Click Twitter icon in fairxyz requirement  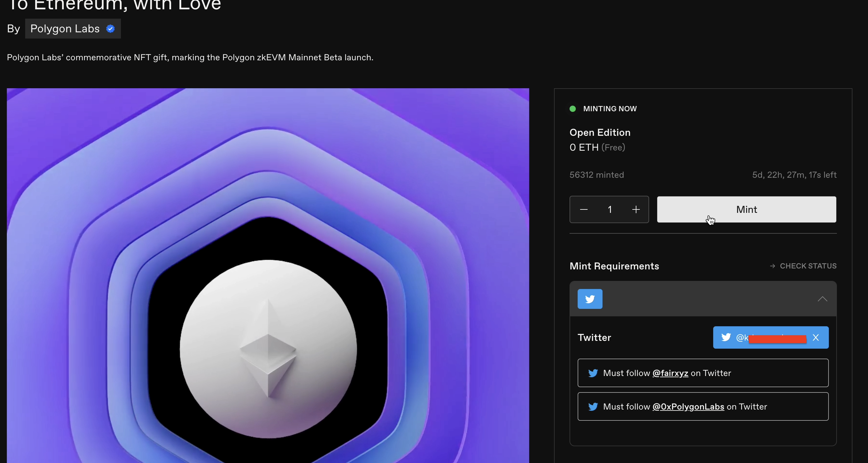[x=593, y=373]
